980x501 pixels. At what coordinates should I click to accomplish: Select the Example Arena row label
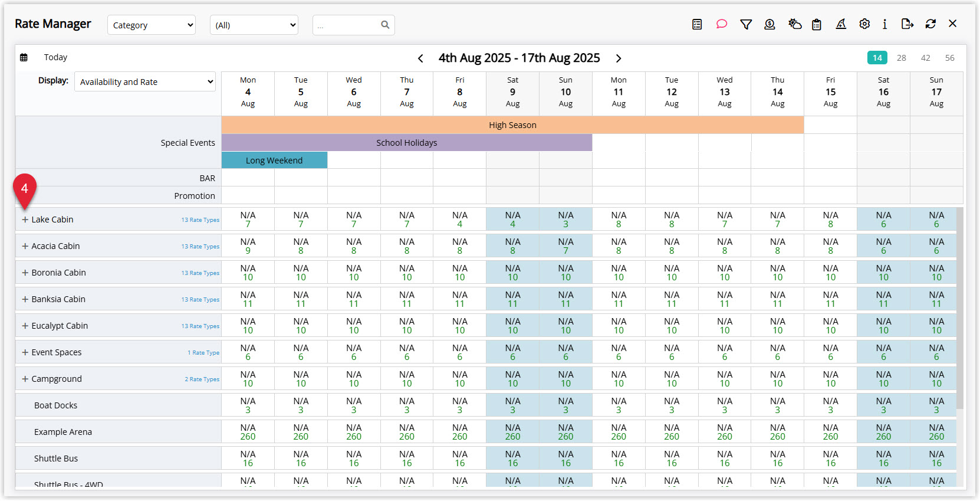(x=63, y=432)
